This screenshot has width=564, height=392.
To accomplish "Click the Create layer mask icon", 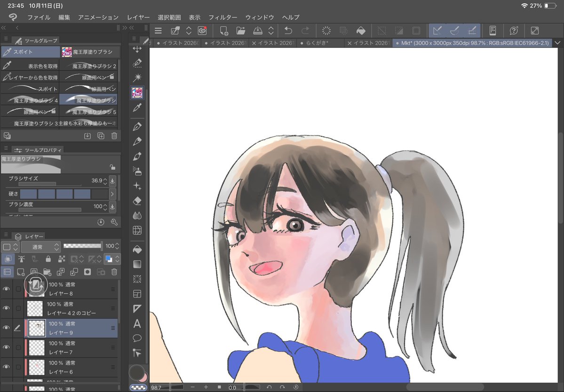I will (x=87, y=272).
